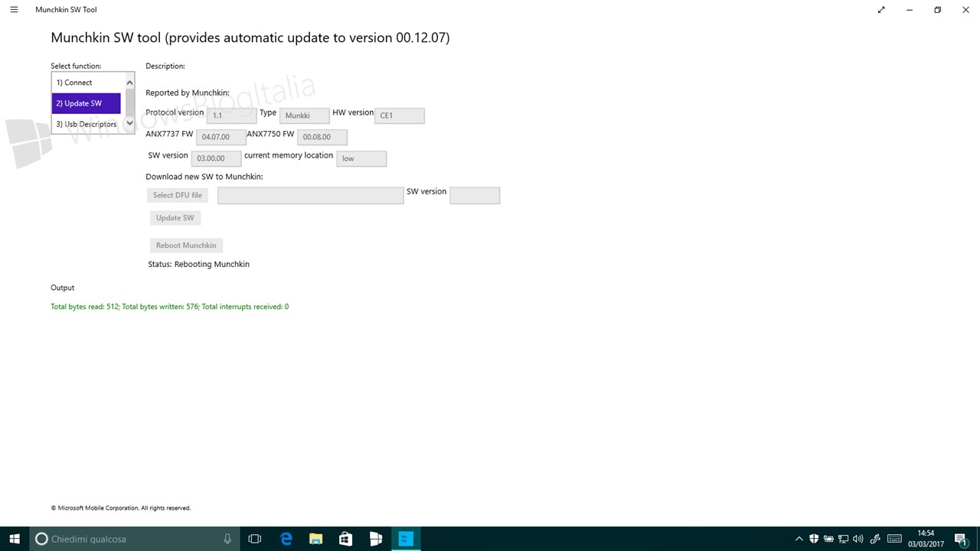Restore down the Munchkin SW Tool window
Screen dimensions: 980x551
point(937,10)
